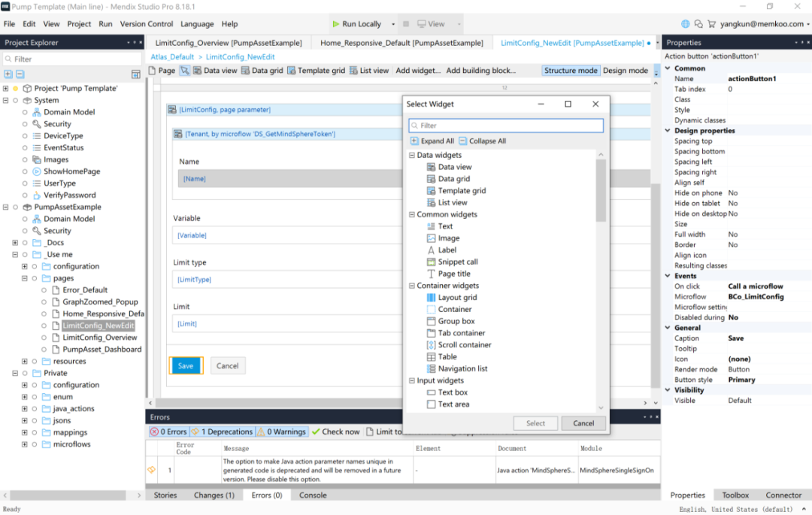Click the List view toolbar button
The height and width of the screenshot is (515, 812).
368,71
